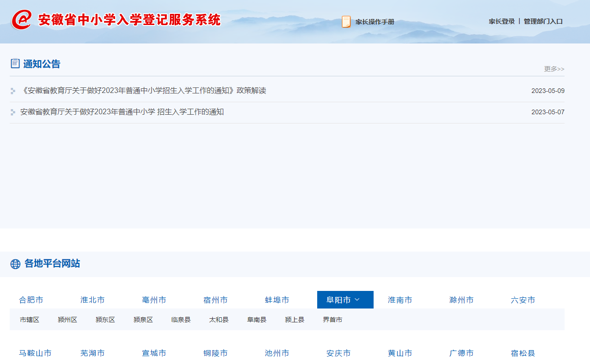Click the 2023-05-09 date text

coord(548,91)
